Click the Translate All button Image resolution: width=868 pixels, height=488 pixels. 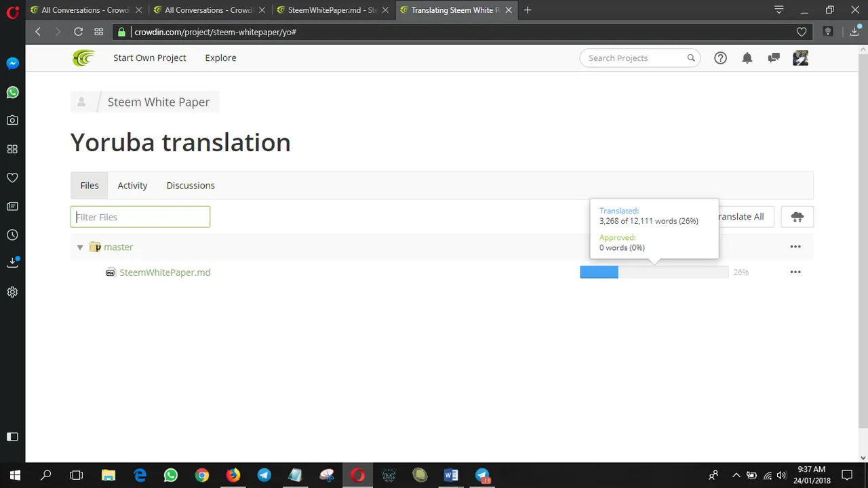pyautogui.click(x=745, y=217)
